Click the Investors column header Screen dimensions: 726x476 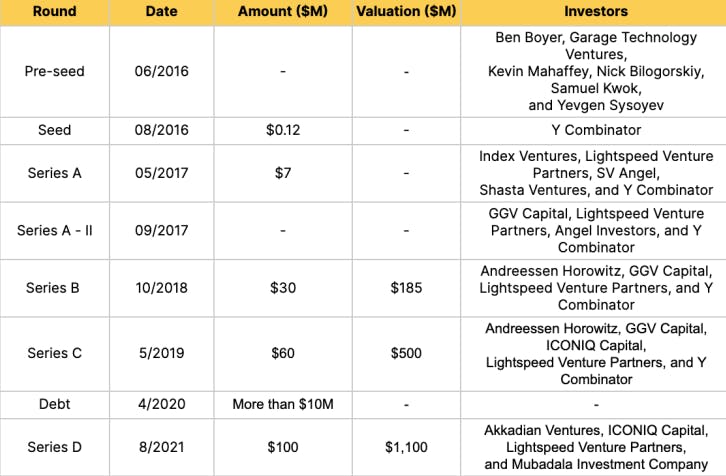tap(596, 12)
